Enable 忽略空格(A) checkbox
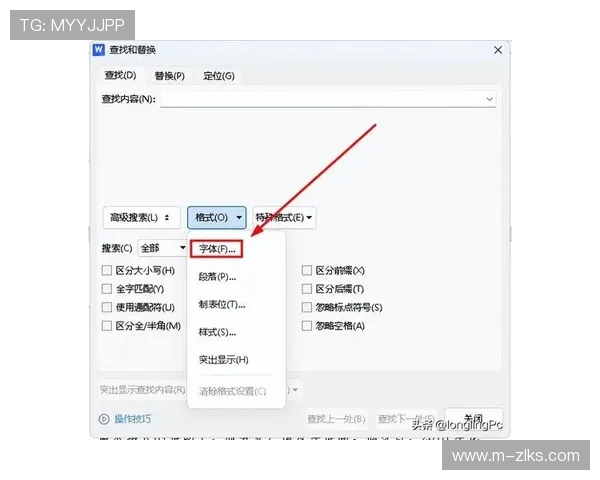This screenshot has height=480, width=600. pos(307,326)
